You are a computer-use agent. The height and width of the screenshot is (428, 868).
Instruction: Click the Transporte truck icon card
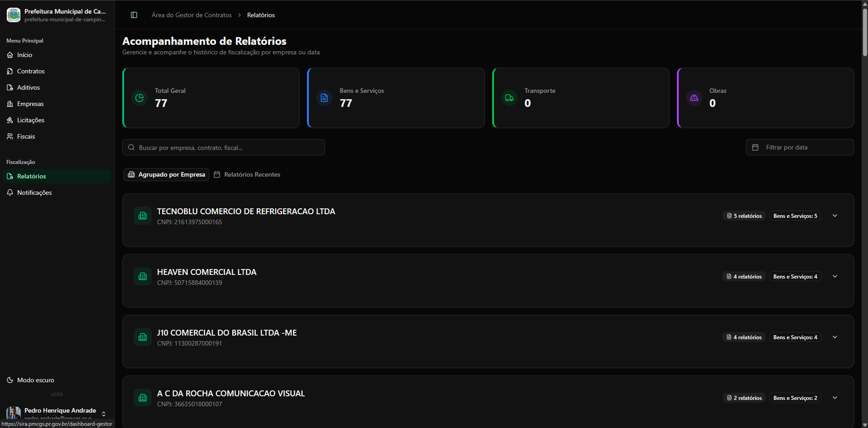pyautogui.click(x=509, y=97)
